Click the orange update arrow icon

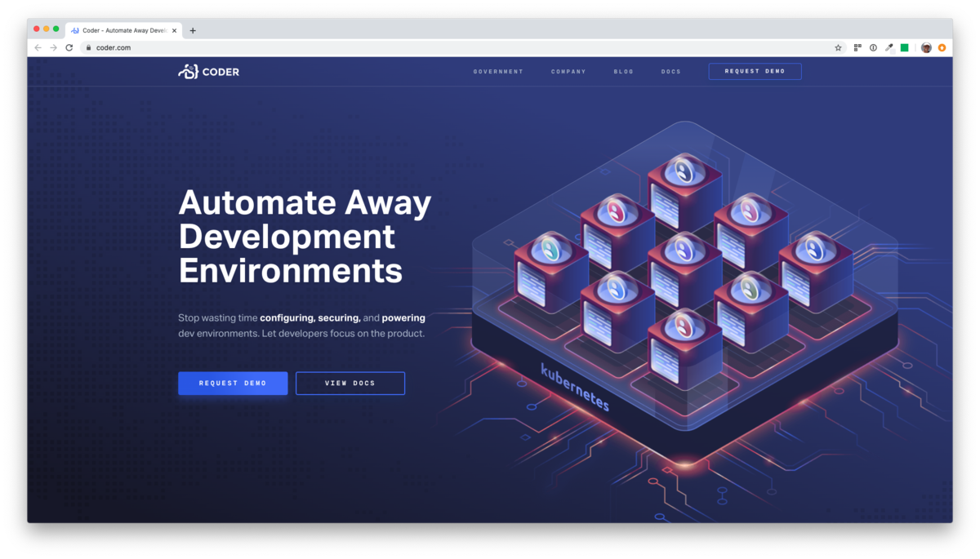[942, 48]
